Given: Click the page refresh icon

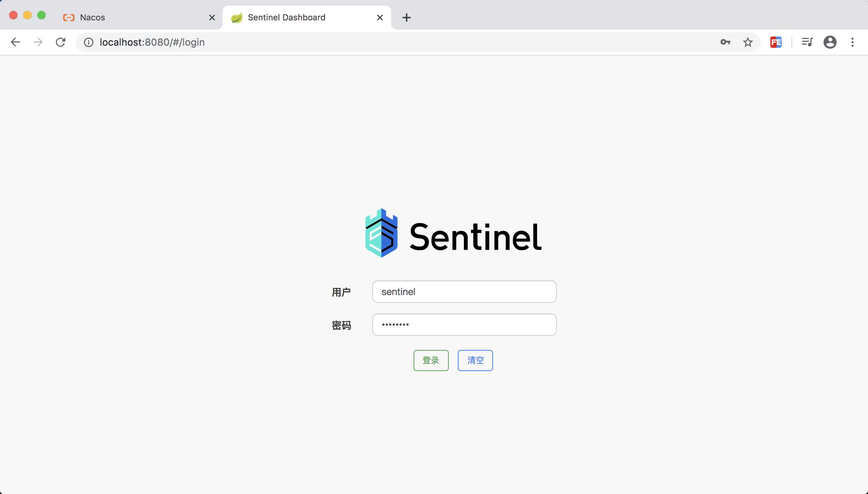Looking at the screenshot, I should (60, 42).
